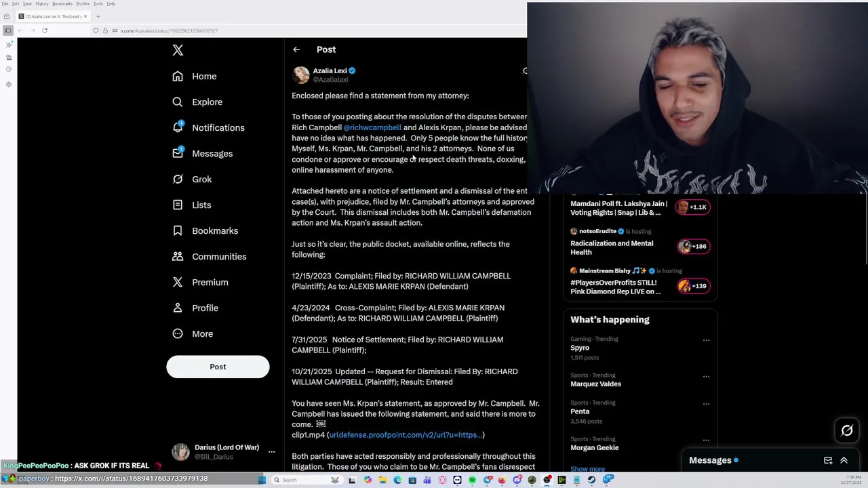Open Communities
The height and width of the screenshot is (488, 868).
pos(209,257)
